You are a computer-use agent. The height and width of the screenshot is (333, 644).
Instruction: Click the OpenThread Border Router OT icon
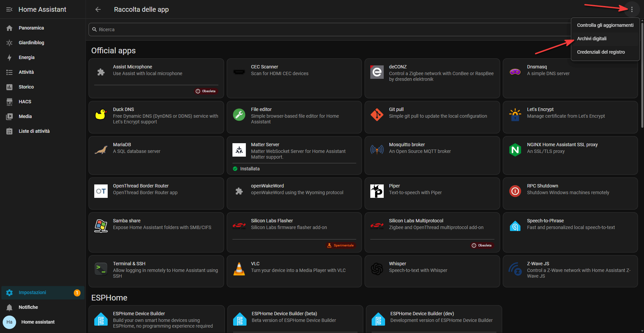(101, 191)
